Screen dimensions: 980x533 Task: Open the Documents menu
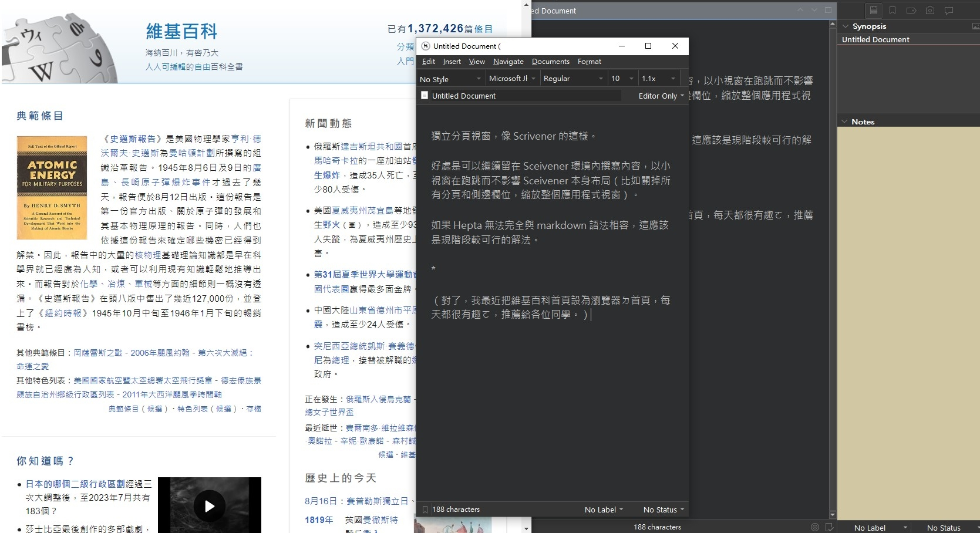coord(550,62)
